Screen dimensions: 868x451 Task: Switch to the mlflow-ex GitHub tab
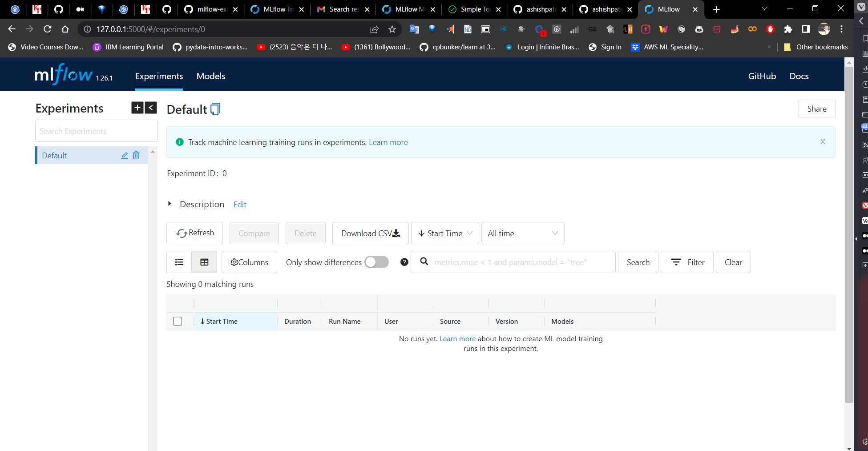[211, 9]
